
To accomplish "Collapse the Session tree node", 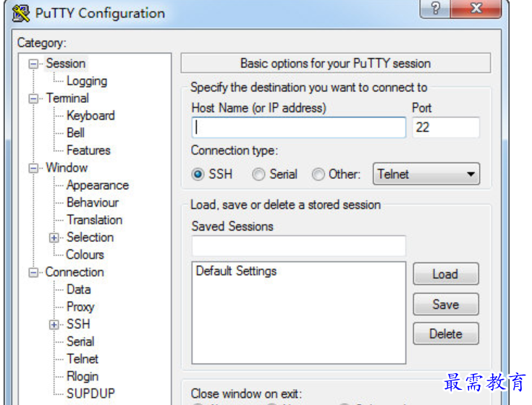I will (x=33, y=64).
